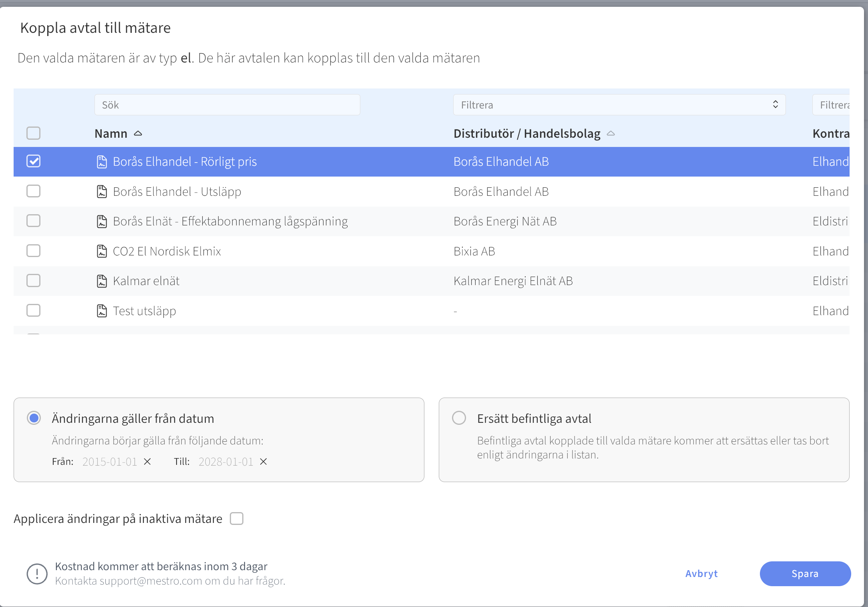This screenshot has height=607, width=868.
Task: Click the contract icon beside Borås Elhandel - Rörligt pris
Action: click(102, 162)
